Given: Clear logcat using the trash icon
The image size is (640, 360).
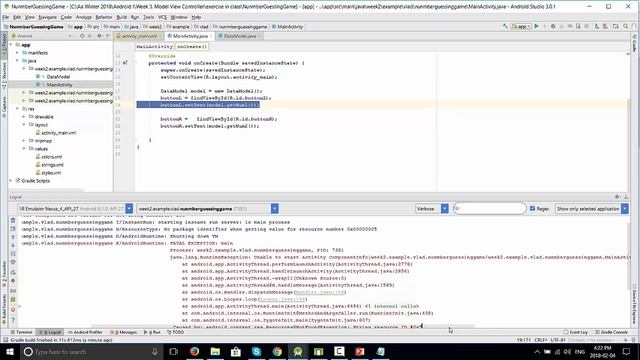Looking at the screenshot, I should coord(13,220).
